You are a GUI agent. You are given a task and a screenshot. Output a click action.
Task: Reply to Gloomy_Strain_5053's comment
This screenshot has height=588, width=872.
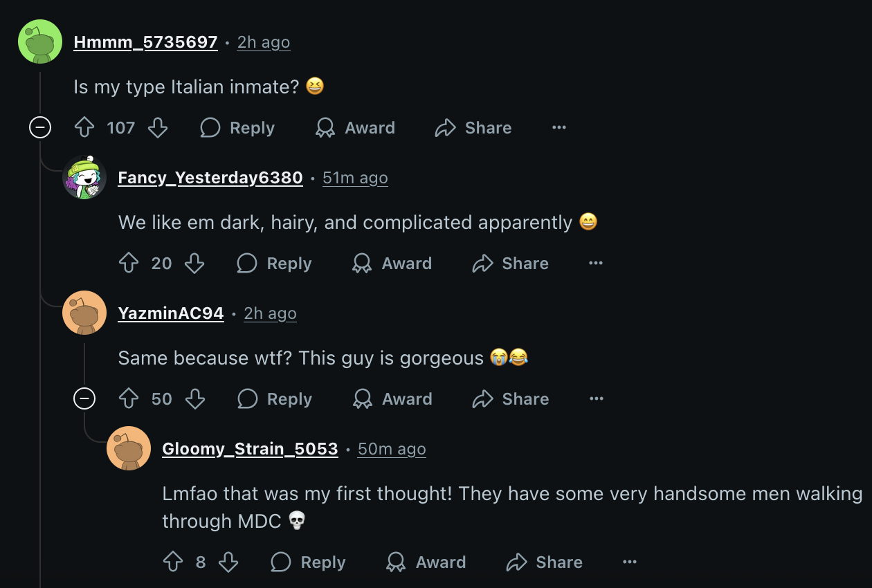pyautogui.click(x=308, y=562)
